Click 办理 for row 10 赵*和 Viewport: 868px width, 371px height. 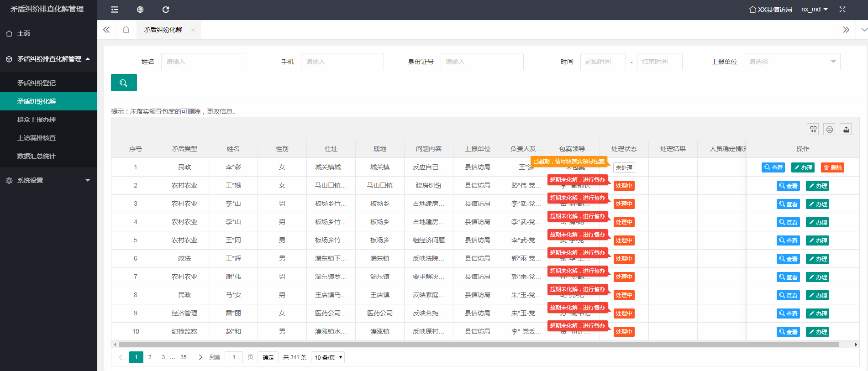pos(818,332)
